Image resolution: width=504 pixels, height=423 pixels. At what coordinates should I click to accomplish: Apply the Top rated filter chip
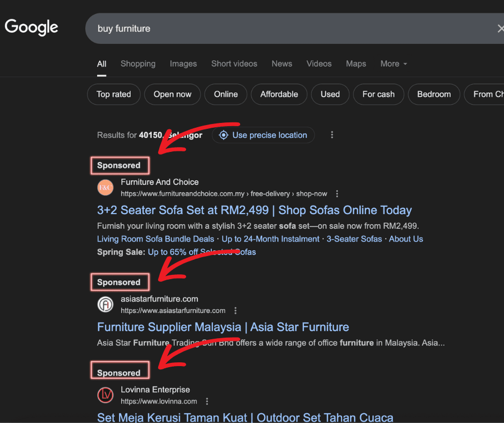coord(114,94)
